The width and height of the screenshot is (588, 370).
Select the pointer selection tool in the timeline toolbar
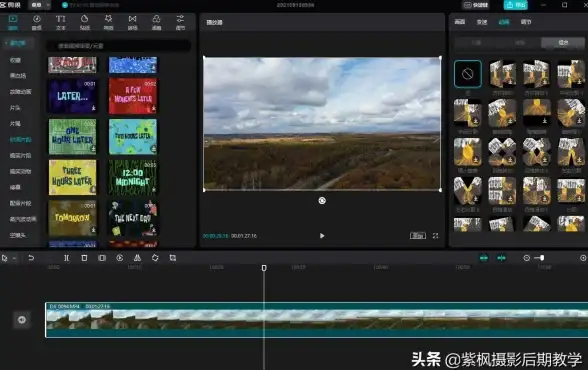[4, 258]
